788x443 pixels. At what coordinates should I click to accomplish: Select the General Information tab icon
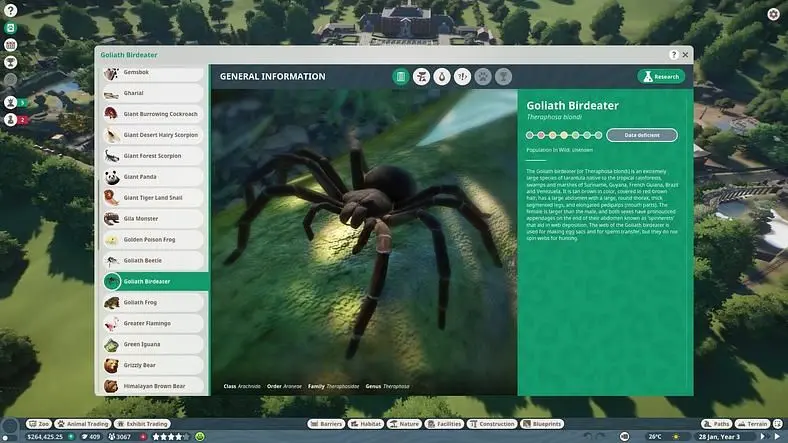tap(401, 76)
